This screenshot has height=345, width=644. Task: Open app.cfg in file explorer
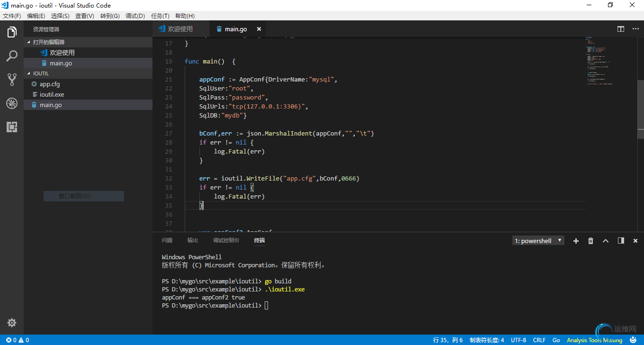point(88,84)
